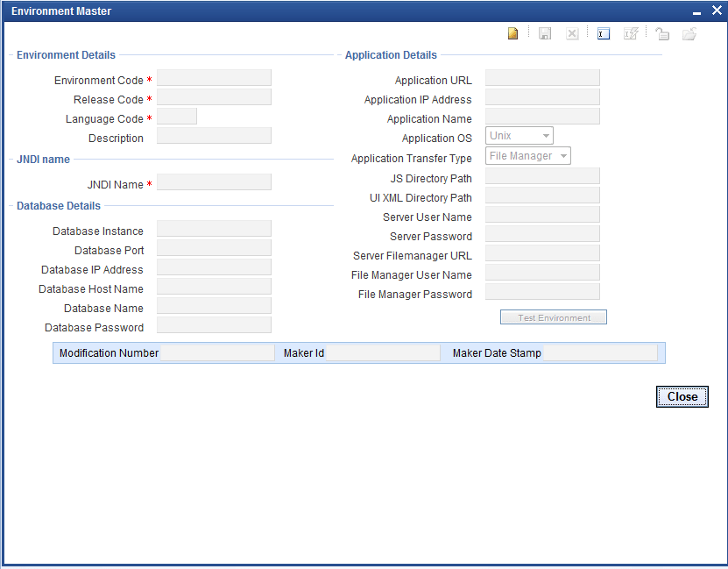Click the 'JNDI name' section heading
The image size is (728, 569).
(x=43, y=160)
